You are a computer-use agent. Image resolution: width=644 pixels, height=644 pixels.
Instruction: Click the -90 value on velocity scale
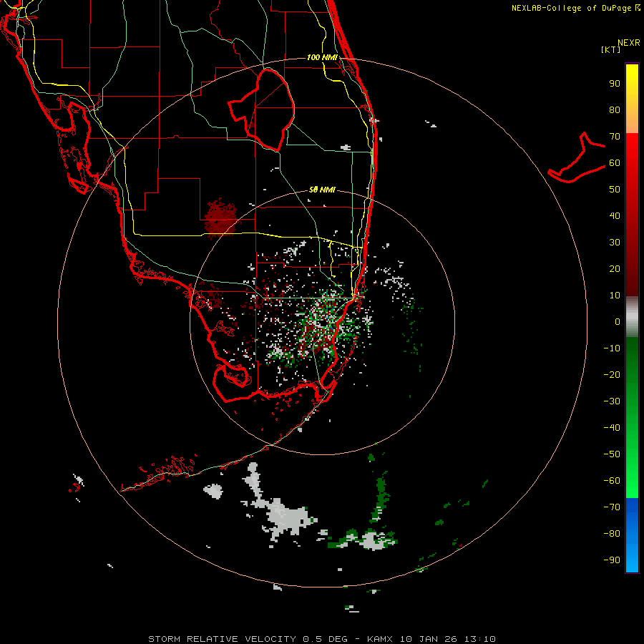click(612, 560)
